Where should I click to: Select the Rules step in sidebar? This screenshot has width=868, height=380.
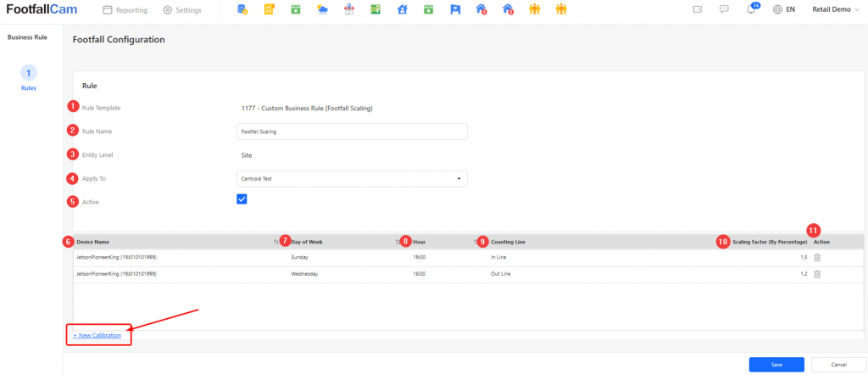(x=29, y=78)
